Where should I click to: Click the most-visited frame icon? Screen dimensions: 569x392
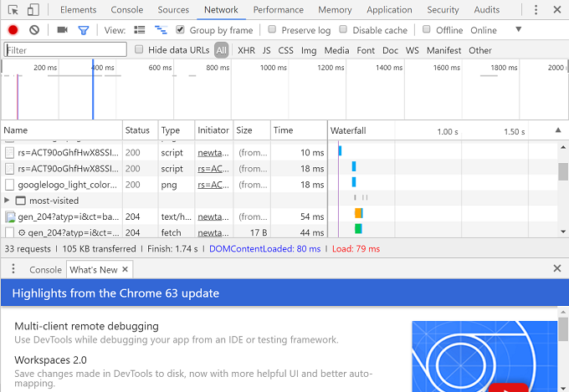point(20,201)
